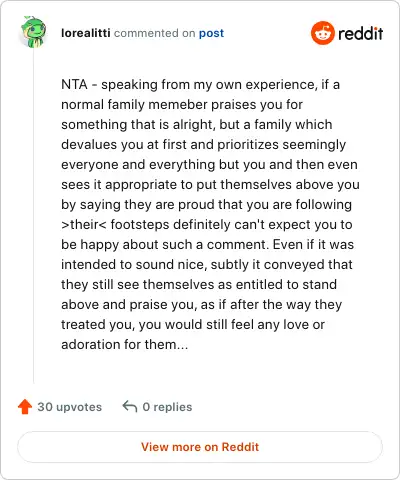Click the orange Reddit Snoo logo
Screen dimensions: 400x480
tap(322, 33)
